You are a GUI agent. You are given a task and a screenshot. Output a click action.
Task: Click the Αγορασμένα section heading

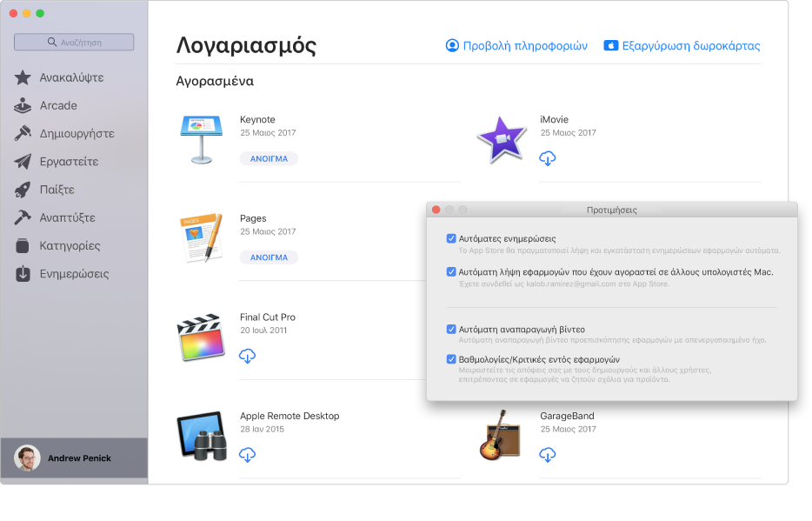point(215,81)
